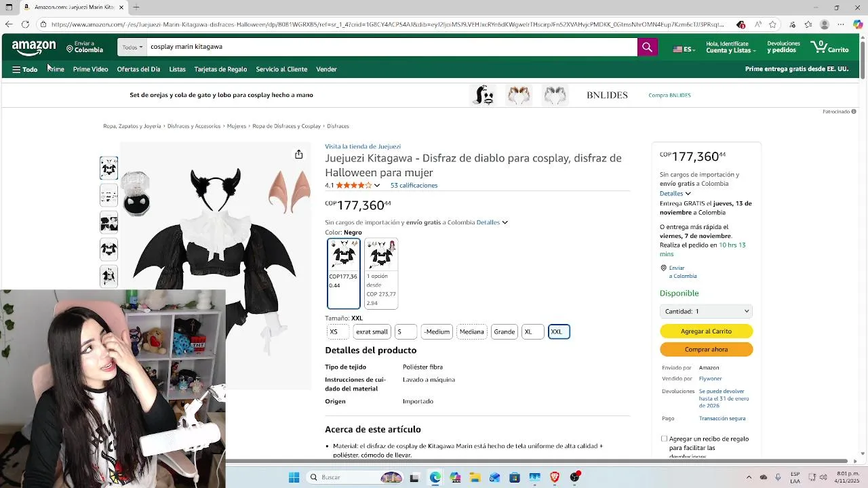868x488 pixels.
Task: Open Cuenta y Listas dropdown
Action: [730, 47]
